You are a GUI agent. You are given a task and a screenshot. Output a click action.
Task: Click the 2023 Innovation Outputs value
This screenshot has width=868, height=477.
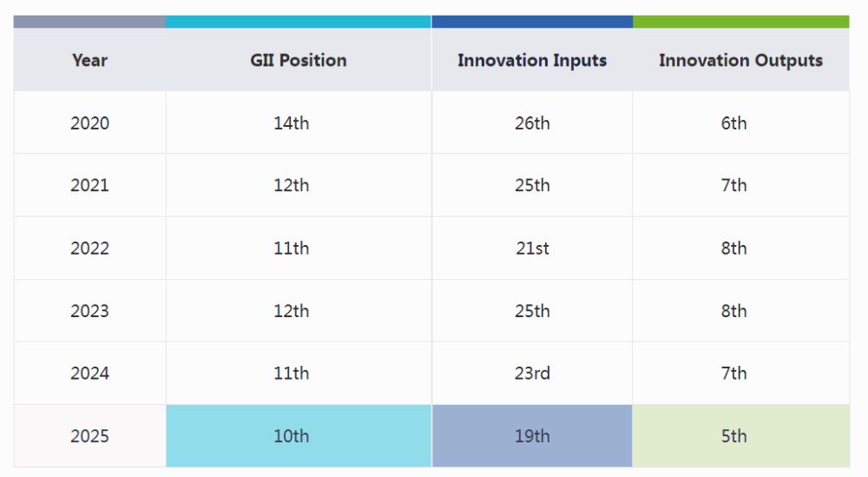[x=733, y=310]
